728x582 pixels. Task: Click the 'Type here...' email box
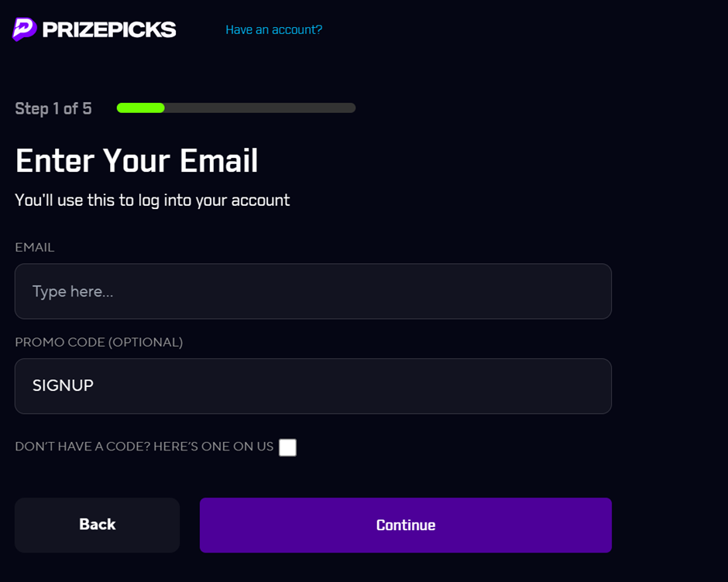pyautogui.click(x=313, y=291)
